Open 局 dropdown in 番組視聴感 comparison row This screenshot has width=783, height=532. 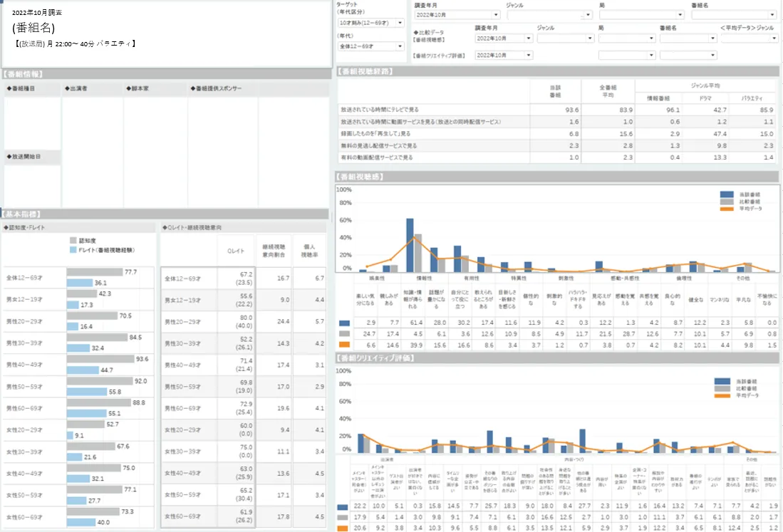(x=627, y=38)
